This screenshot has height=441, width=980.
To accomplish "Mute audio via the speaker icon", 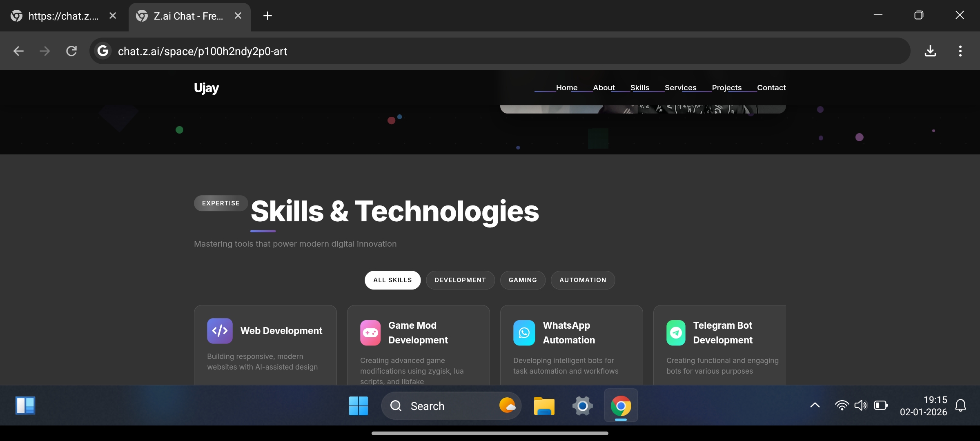I will [x=862, y=405].
